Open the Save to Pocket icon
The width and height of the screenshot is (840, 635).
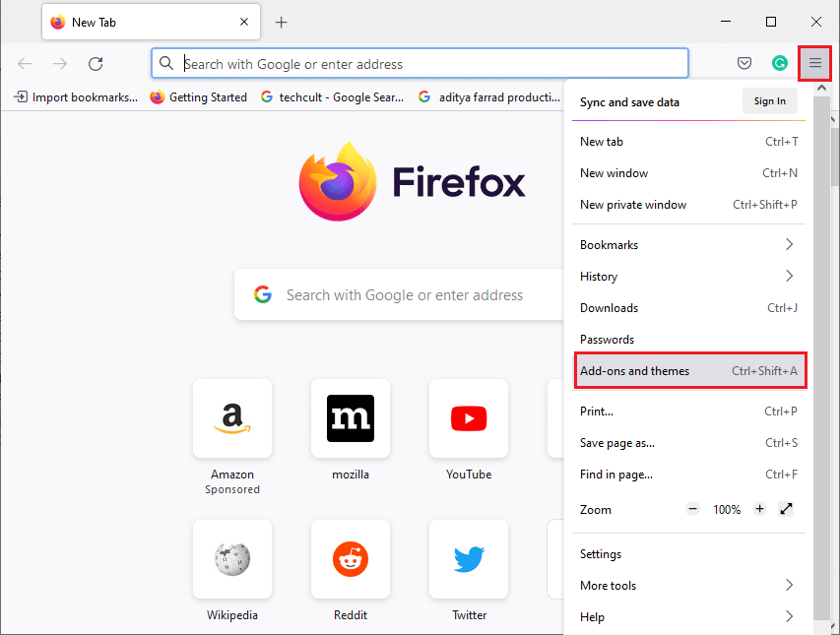tap(744, 63)
